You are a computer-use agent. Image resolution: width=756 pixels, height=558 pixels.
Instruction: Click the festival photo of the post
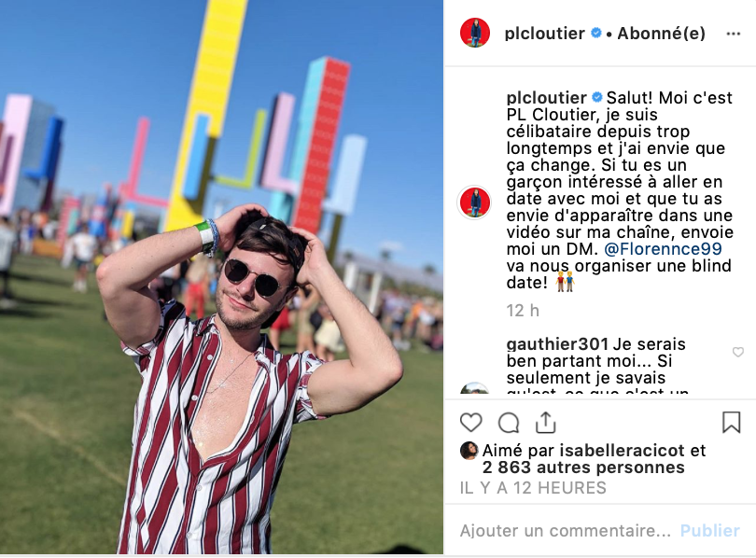(221, 276)
